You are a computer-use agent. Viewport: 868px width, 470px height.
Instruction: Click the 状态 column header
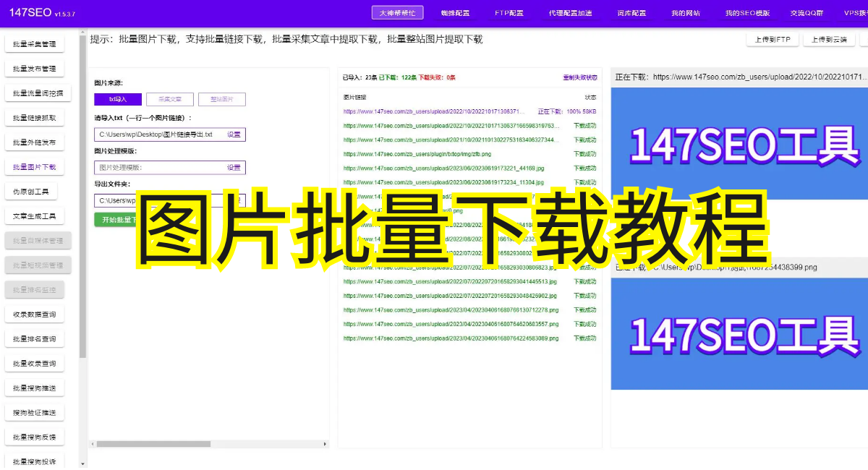click(x=591, y=97)
